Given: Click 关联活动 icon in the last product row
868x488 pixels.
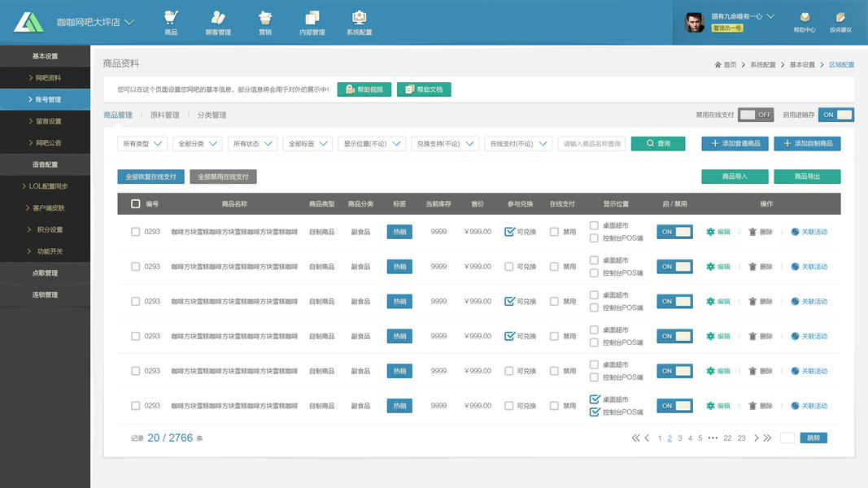Looking at the screenshot, I should (795, 406).
